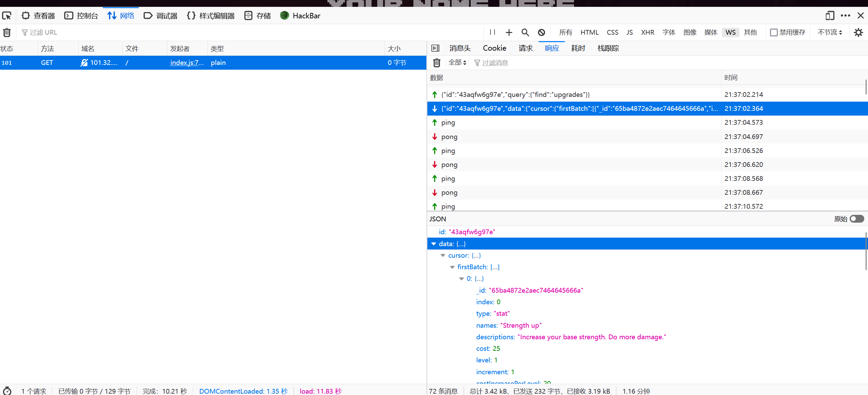
Task: Select the cost: 25 row
Action: point(647,348)
